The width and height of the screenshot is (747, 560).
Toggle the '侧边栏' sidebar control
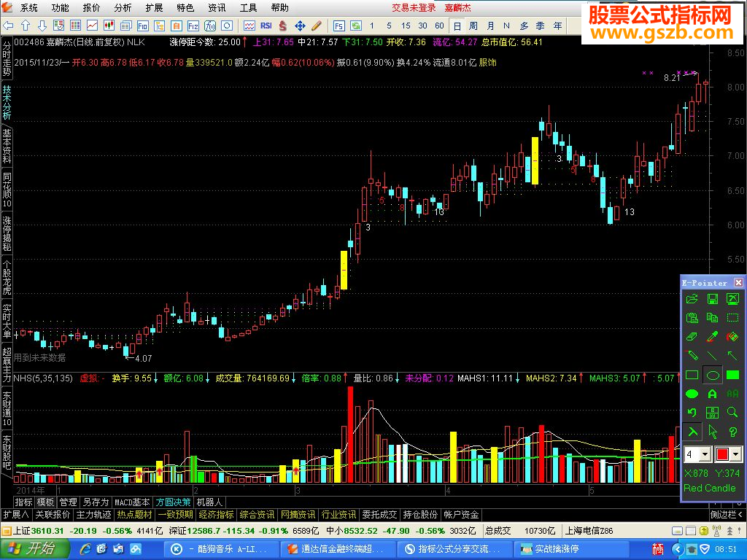727,514
